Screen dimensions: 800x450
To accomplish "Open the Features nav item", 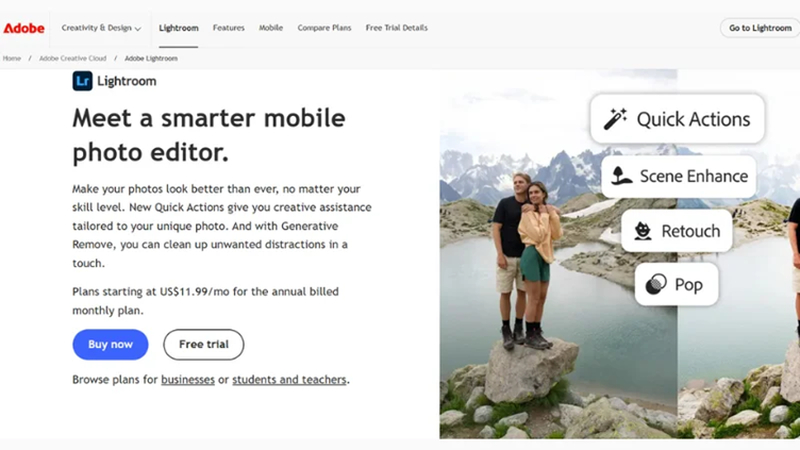I will [x=229, y=28].
